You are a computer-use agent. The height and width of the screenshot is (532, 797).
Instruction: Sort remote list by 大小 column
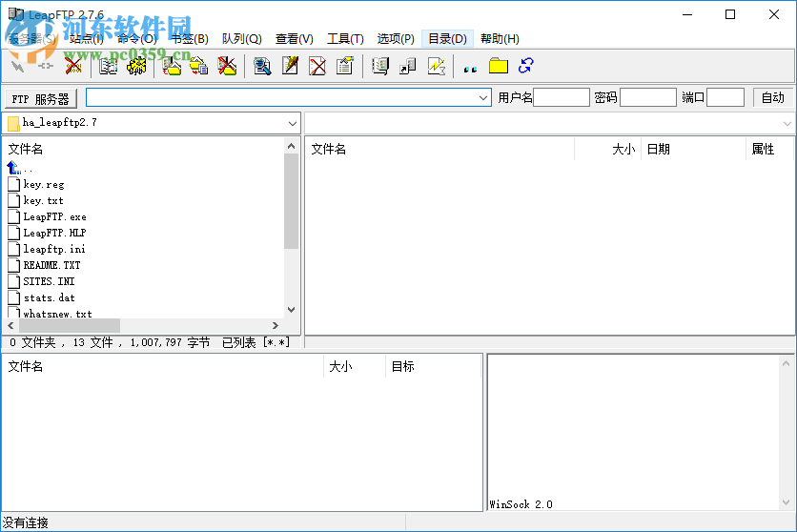click(x=607, y=149)
